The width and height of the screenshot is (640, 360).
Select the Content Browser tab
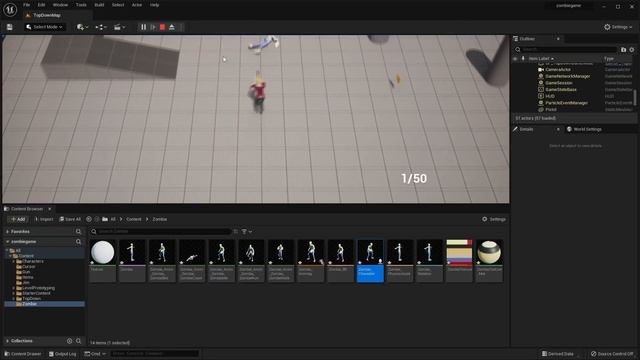(27, 209)
